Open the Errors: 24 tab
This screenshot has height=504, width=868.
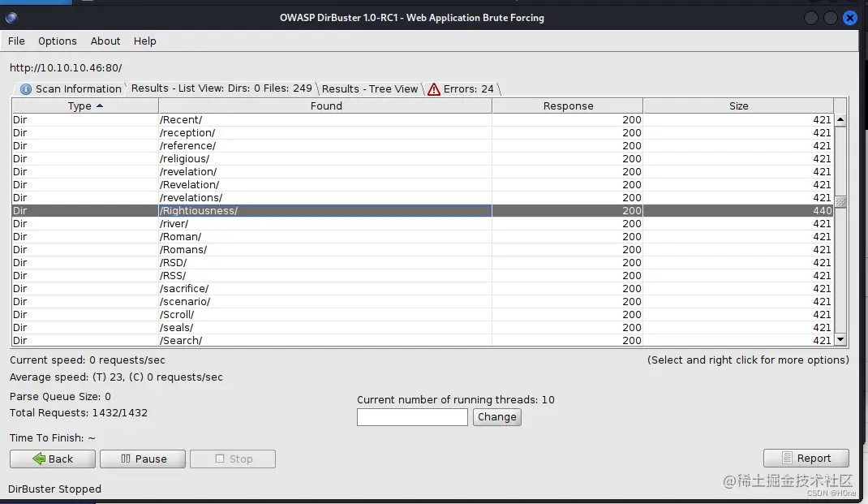pyautogui.click(x=461, y=88)
